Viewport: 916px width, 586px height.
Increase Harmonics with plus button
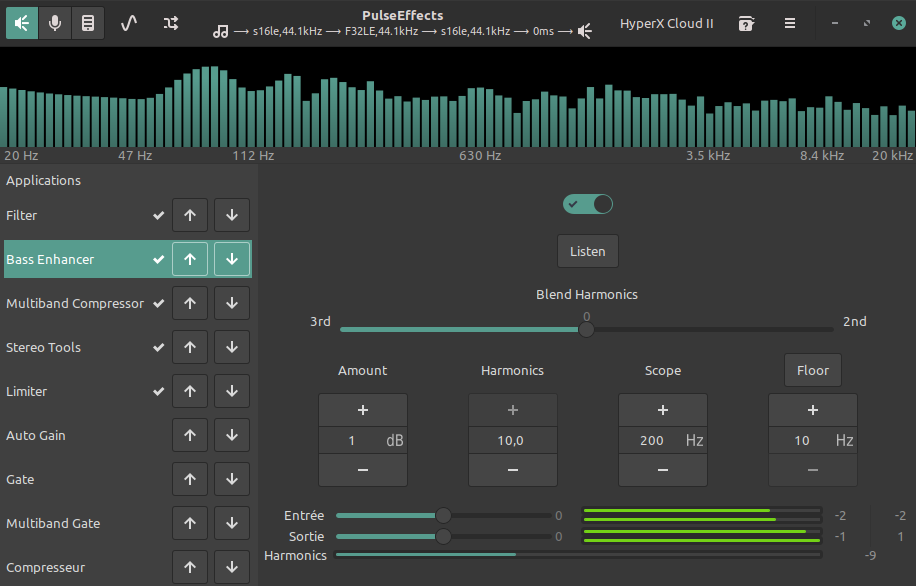tap(513, 410)
